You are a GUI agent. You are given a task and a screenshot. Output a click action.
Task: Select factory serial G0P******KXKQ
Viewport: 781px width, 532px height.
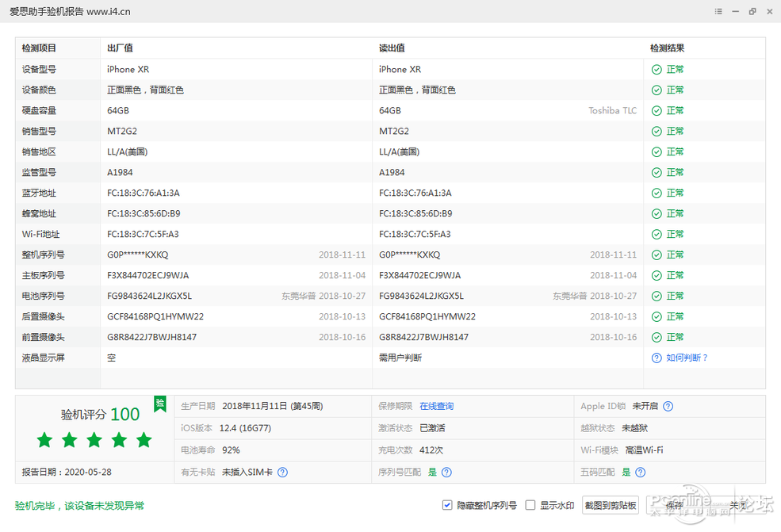[137, 255]
